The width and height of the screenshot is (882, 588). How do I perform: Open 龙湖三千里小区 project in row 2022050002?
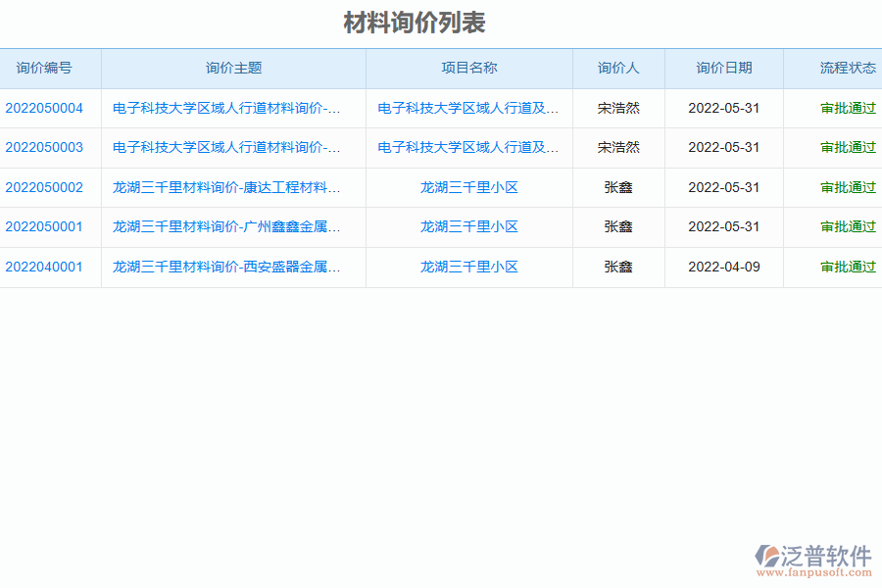[467, 187]
